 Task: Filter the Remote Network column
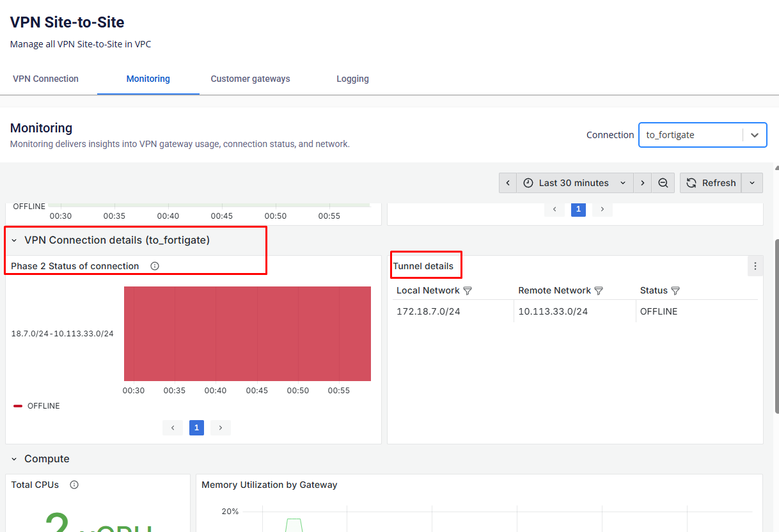click(x=599, y=291)
